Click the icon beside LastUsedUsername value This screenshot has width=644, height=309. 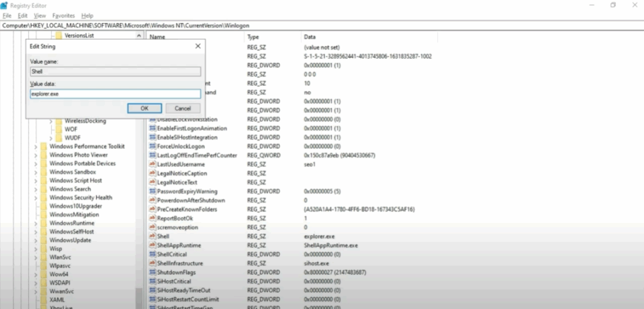[x=152, y=164]
